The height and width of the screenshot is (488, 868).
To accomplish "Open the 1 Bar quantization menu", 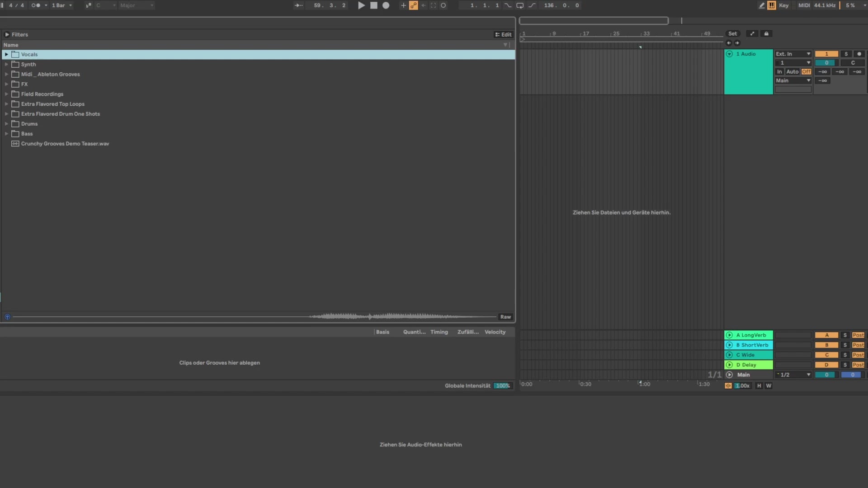I will point(61,5).
